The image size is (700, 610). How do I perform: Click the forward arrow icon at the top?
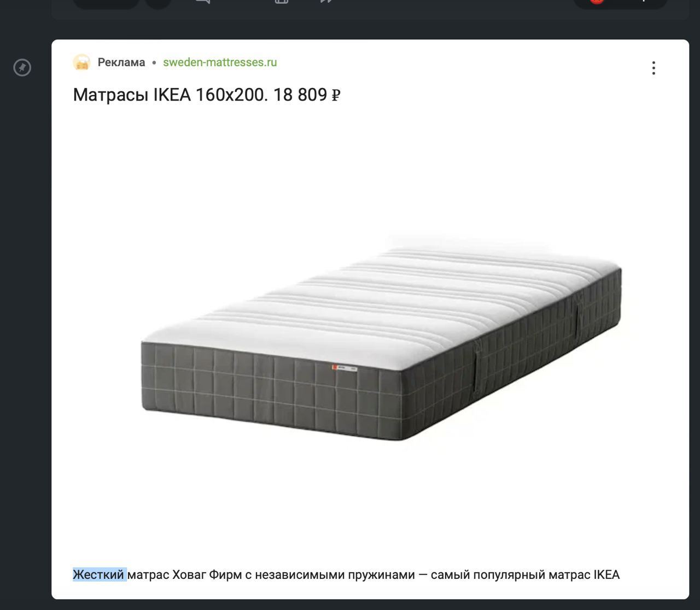[326, 2]
